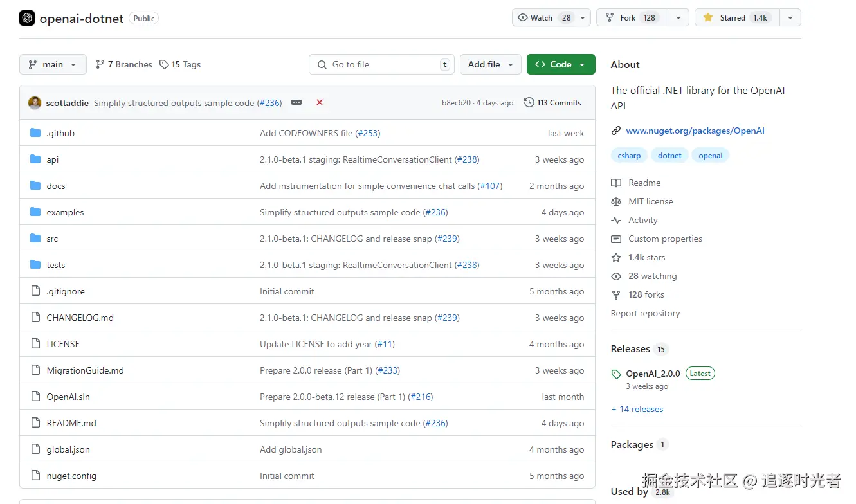Open the main branch selector dropdown
The height and width of the screenshot is (504, 856).
(53, 64)
